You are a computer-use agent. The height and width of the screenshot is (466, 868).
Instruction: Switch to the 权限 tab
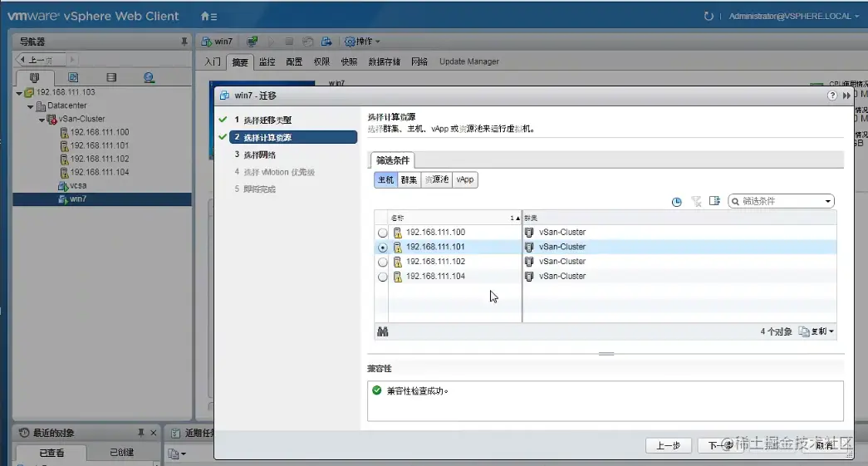click(321, 61)
